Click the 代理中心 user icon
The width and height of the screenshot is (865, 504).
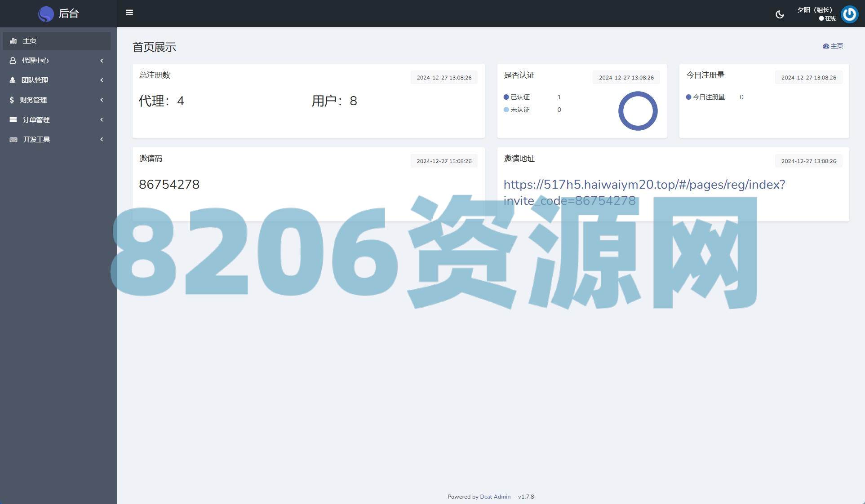click(13, 61)
